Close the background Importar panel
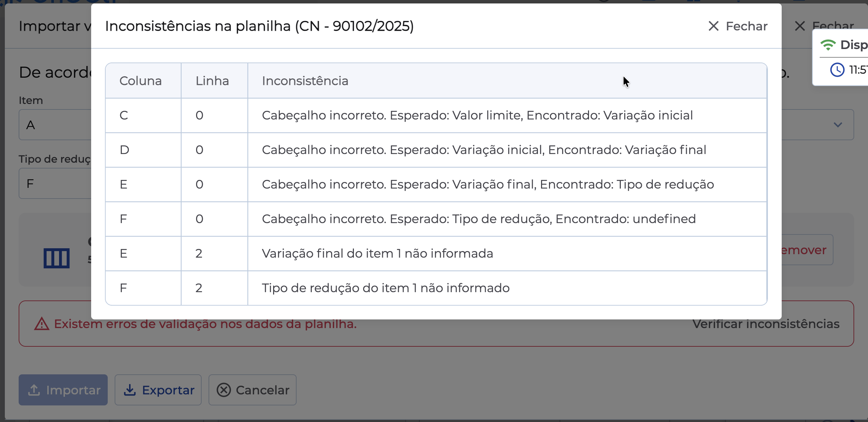 [824, 26]
